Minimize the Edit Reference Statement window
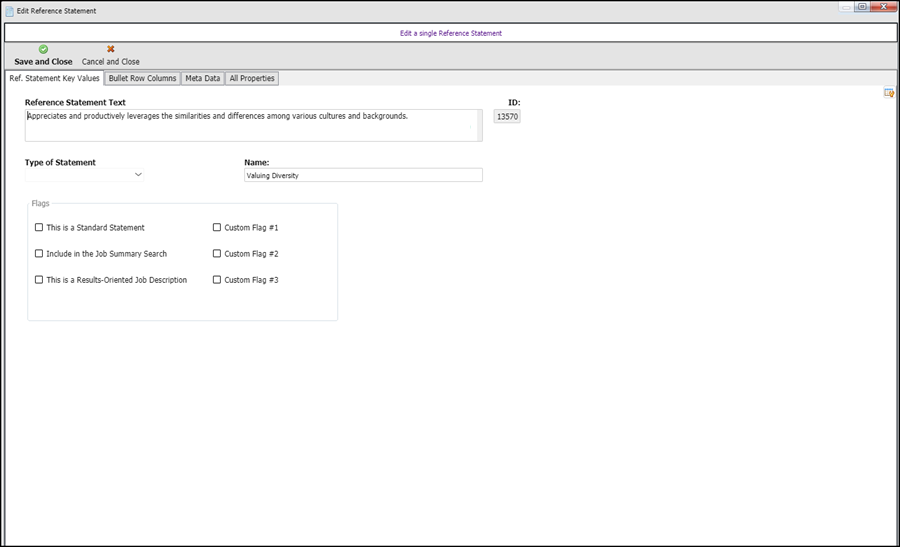 [846, 6]
